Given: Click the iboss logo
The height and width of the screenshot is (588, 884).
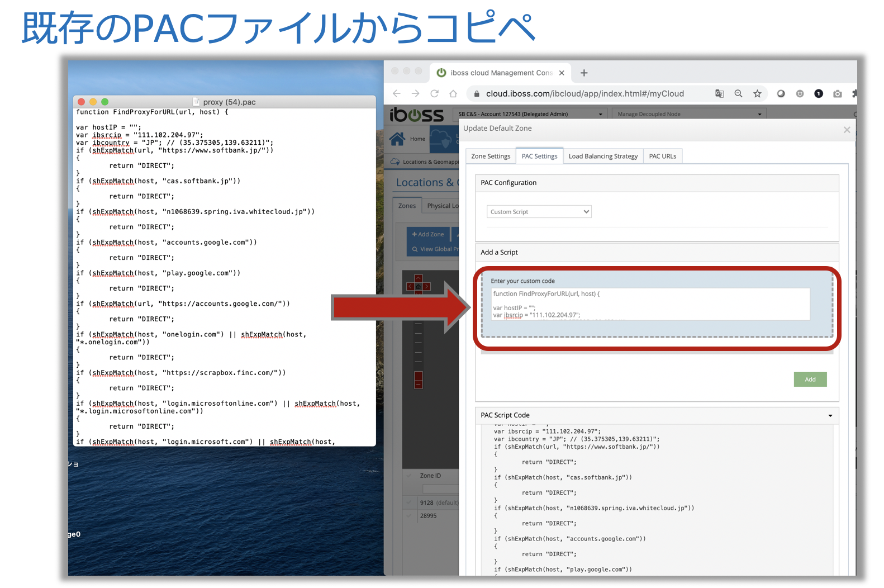Looking at the screenshot, I should click(x=417, y=115).
